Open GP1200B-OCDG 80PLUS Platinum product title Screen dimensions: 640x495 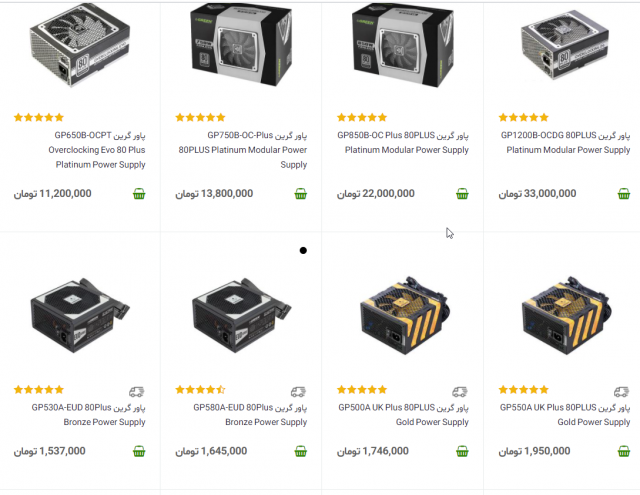(x=566, y=142)
